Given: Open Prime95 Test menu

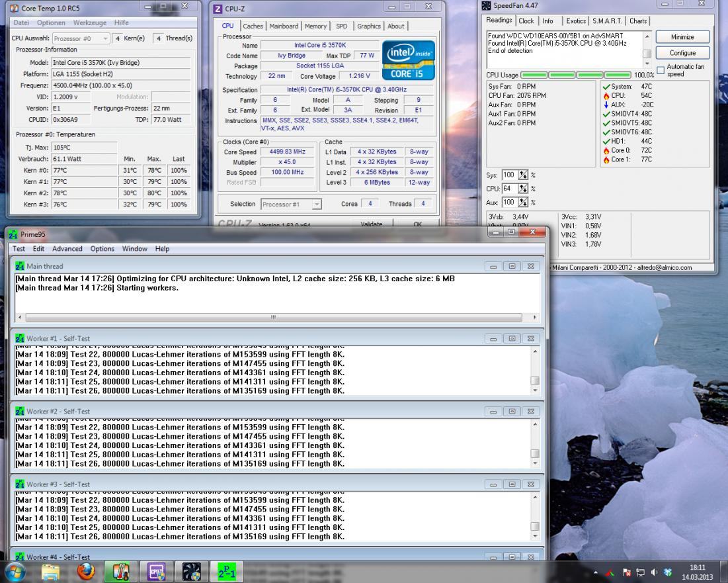Looking at the screenshot, I should coord(19,249).
